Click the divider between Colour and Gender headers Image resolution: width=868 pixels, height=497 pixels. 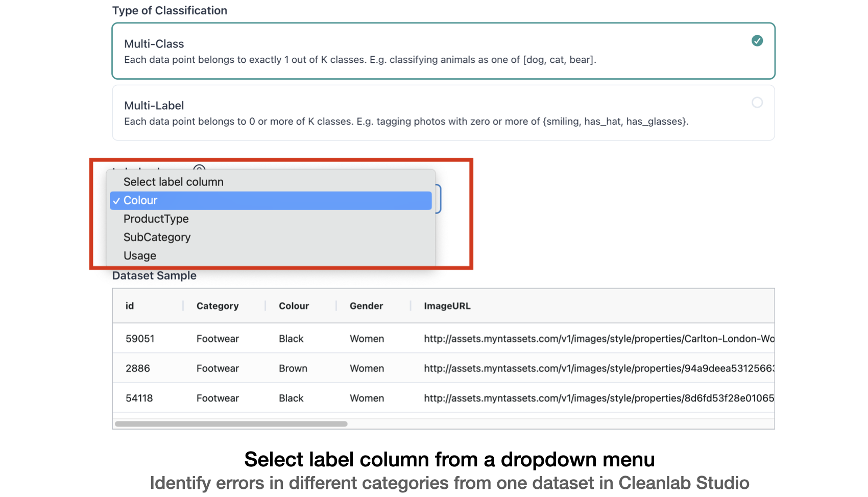(x=336, y=306)
